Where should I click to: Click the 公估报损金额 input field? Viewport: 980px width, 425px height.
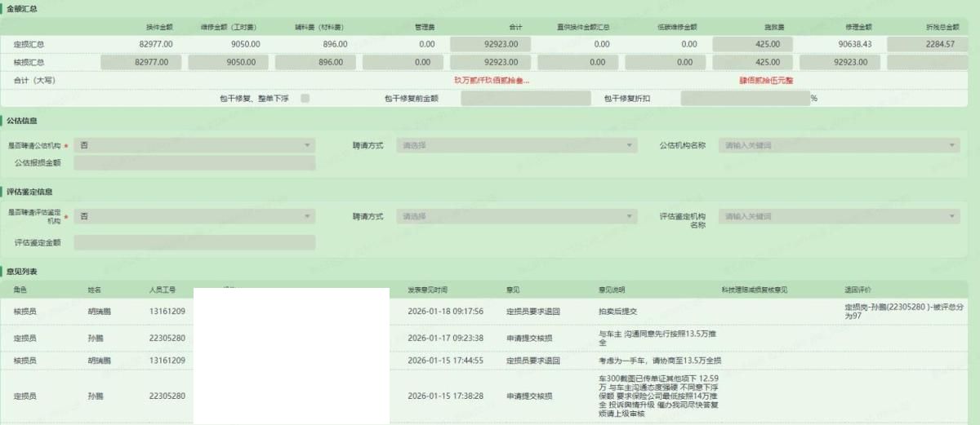tap(194, 163)
